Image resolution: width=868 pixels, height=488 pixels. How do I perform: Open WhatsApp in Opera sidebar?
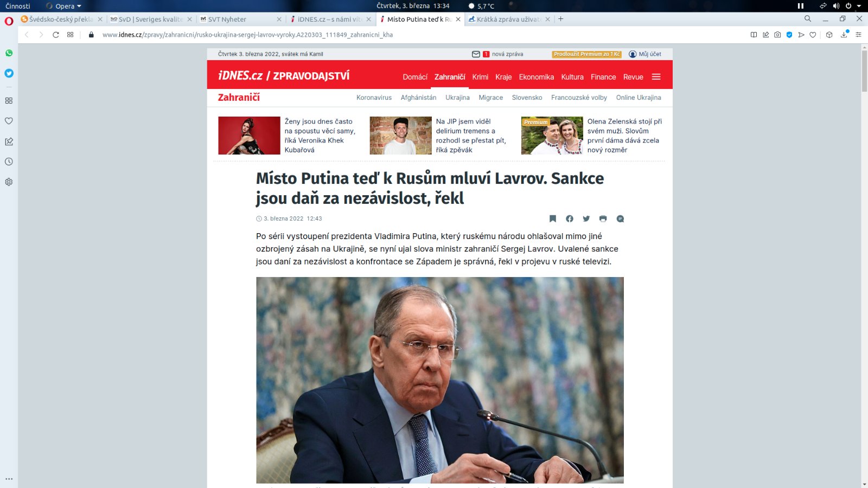coord(9,53)
